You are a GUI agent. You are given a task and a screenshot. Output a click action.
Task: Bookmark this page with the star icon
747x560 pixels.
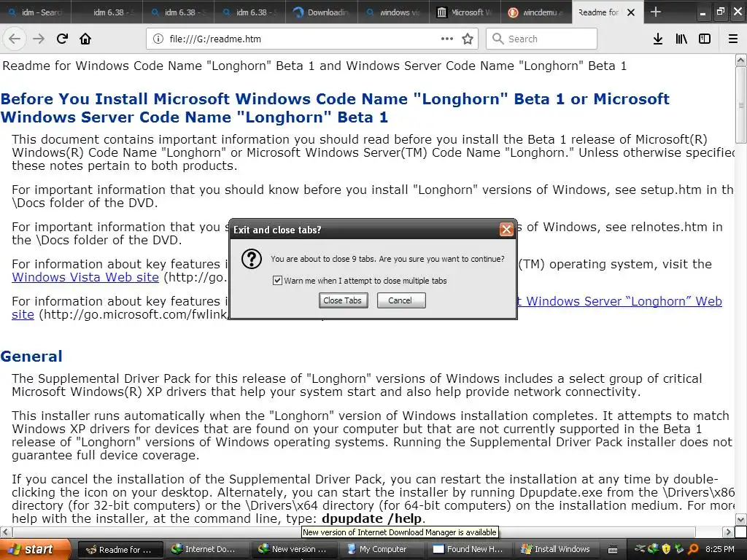(x=468, y=39)
